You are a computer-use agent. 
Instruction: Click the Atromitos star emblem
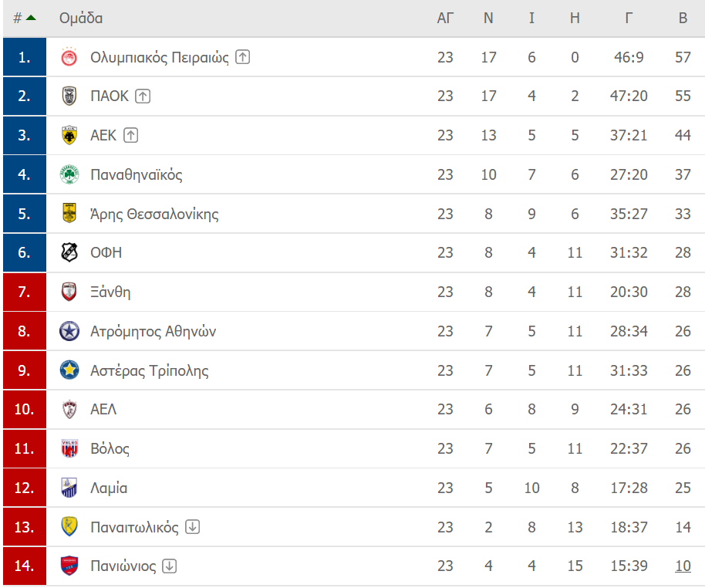[69, 331]
